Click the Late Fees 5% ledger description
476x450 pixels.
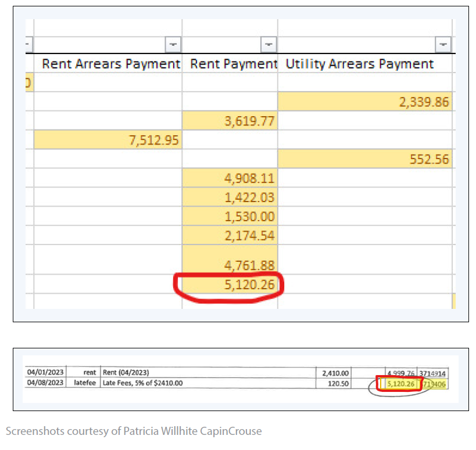pyautogui.click(x=143, y=383)
